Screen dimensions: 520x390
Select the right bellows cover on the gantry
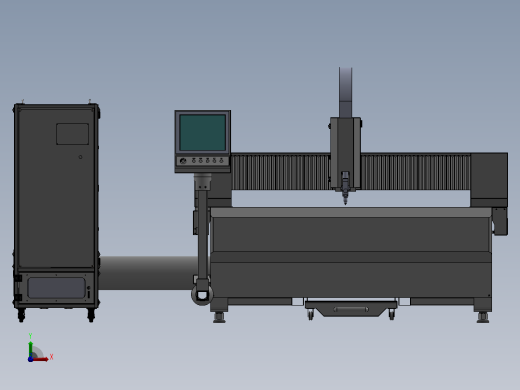tap(416, 172)
